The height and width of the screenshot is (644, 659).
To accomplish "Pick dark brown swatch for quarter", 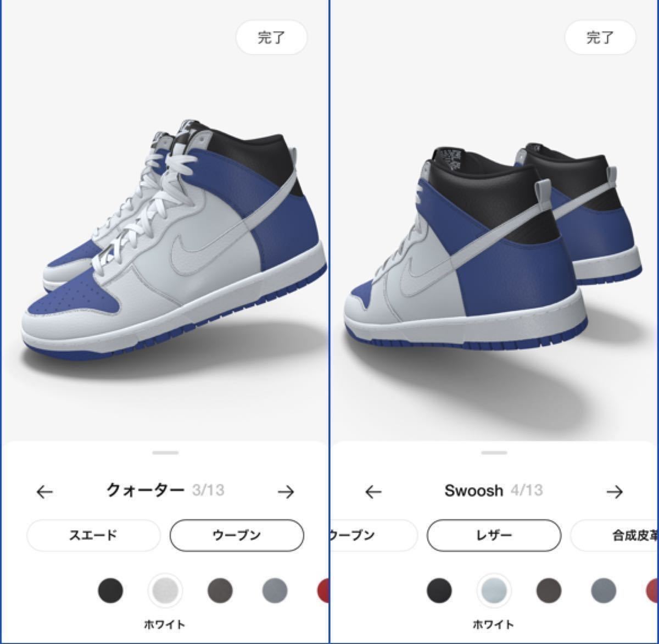I will coord(220,591).
